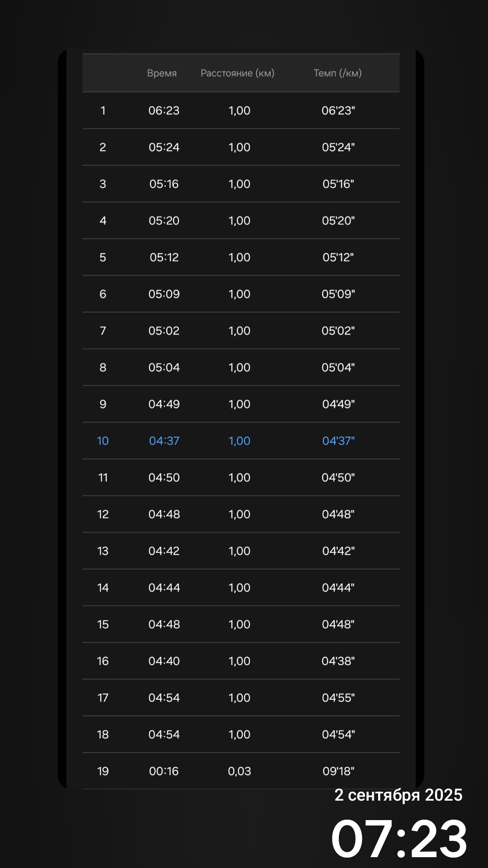Select lap 13 time 04:42
Viewport: 488px width, 868px height.
[x=164, y=551]
